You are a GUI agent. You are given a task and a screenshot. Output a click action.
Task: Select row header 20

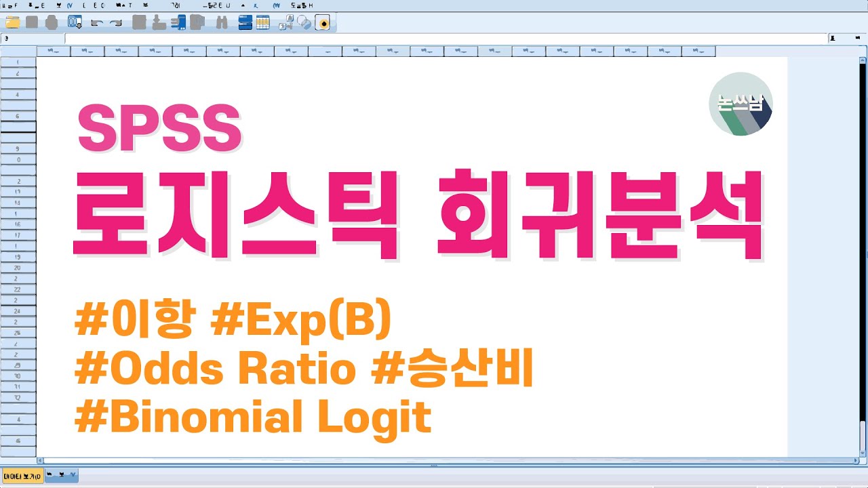(x=18, y=268)
